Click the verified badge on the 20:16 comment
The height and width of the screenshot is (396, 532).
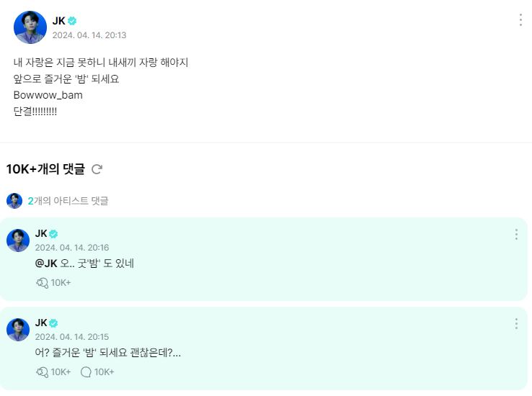(53, 234)
